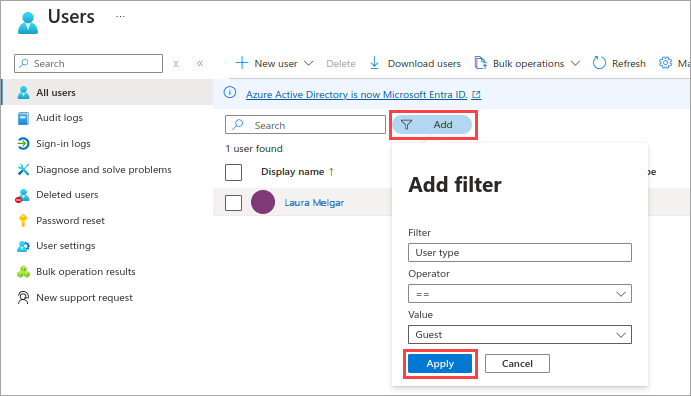Click the Laura Melgar purple avatar
Screen dimensions: 691x396
tap(263, 202)
